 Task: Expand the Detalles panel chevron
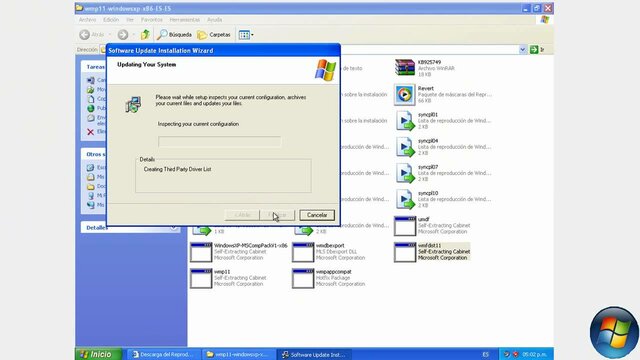[x=173, y=228]
